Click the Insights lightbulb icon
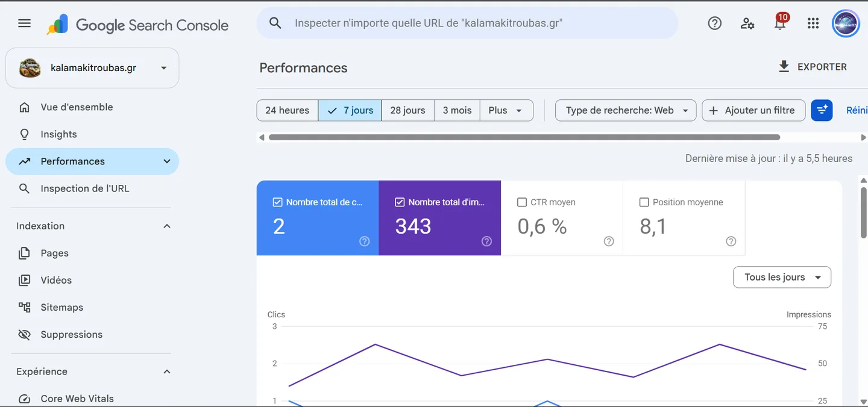Image resolution: width=868 pixels, height=407 pixels. coord(25,134)
